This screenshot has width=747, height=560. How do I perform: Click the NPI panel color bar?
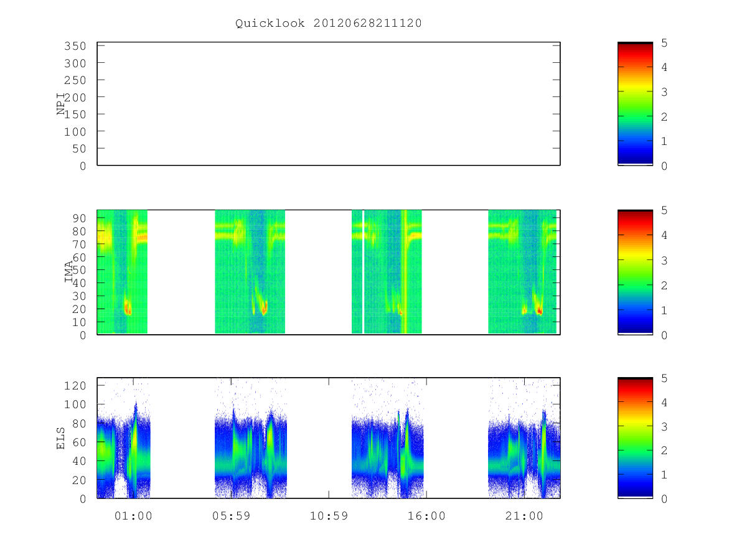(x=635, y=104)
